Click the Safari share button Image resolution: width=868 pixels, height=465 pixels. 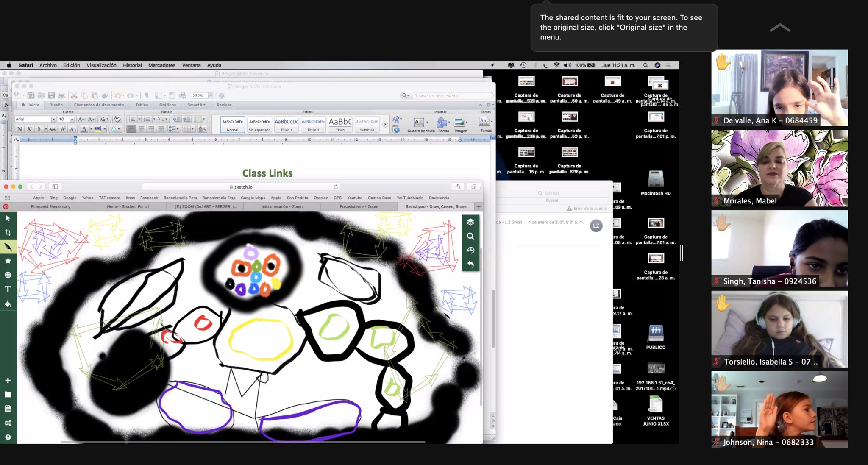click(458, 187)
